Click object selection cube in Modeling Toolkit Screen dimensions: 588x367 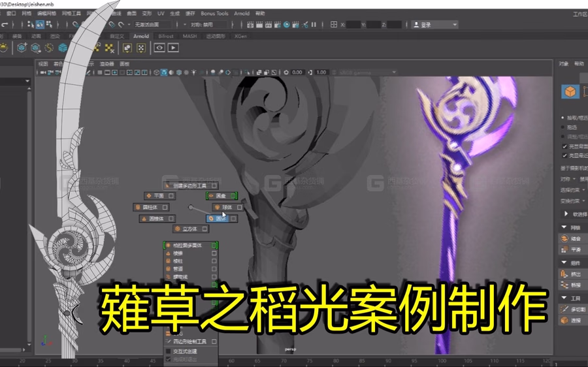(x=570, y=91)
